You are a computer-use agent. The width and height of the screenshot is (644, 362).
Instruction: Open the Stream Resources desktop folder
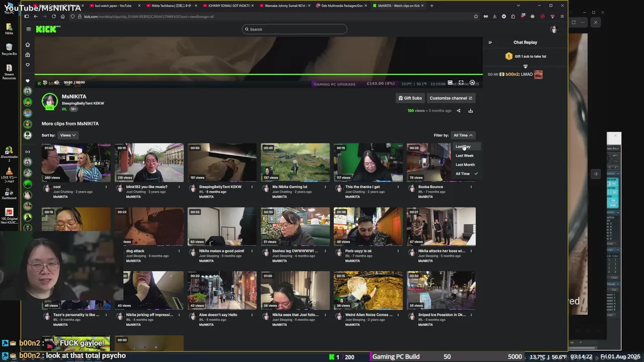pos(9,70)
